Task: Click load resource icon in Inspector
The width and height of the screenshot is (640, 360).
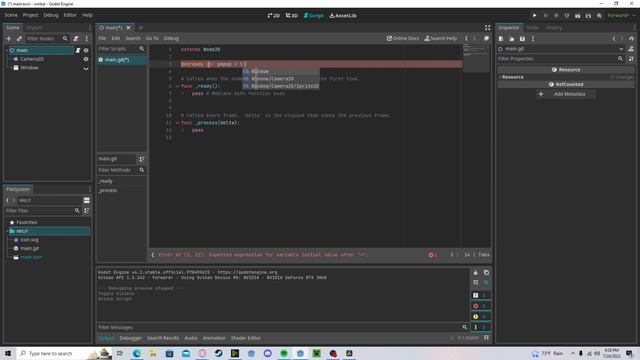Action: click(511, 39)
